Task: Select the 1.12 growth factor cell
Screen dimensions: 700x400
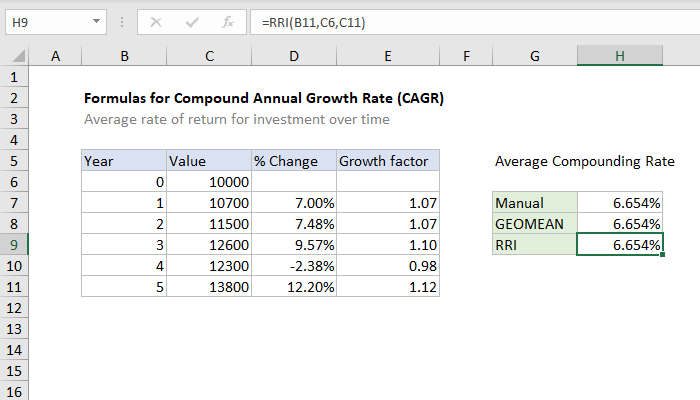Action: coord(388,287)
